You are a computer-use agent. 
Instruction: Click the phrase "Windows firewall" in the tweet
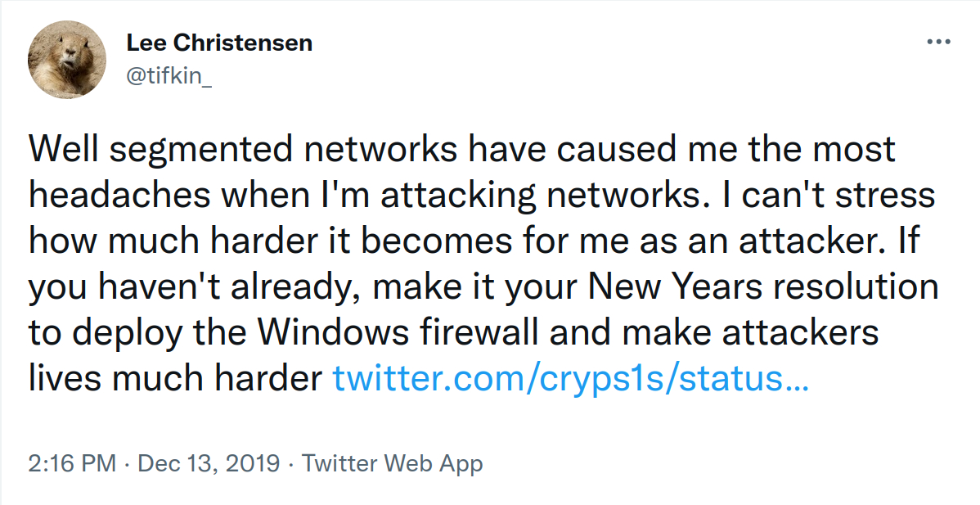[398, 331]
